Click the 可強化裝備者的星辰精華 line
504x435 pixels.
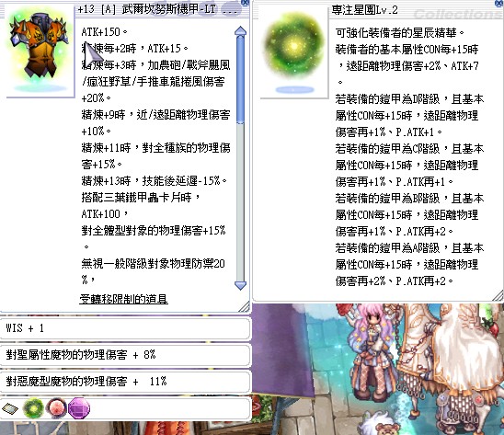tap(400, 32)
